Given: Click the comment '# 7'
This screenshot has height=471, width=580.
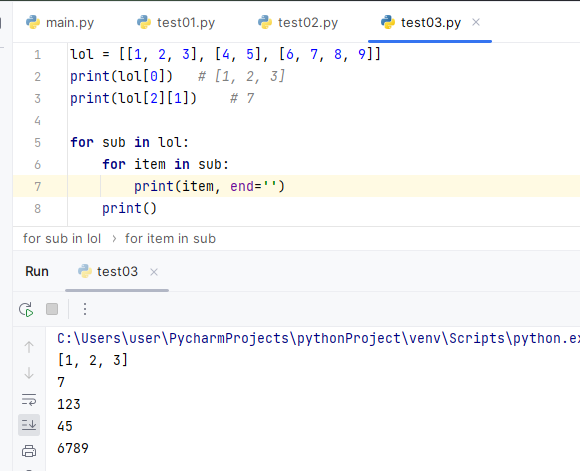Looking at the screenshot, I should point(242,98).
